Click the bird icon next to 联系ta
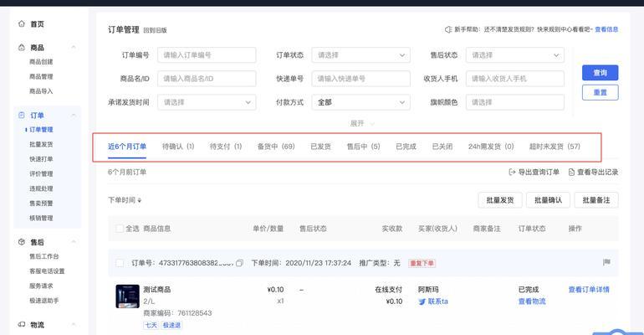This screenshot has height=335, width=644. [x=422, y=301]
